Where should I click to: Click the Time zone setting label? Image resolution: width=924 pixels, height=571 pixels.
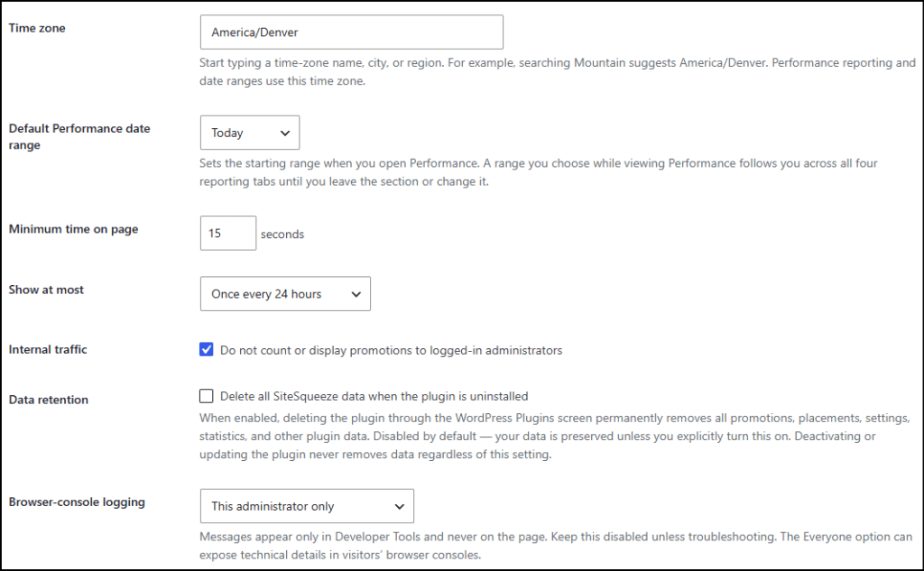click(37, 28)
